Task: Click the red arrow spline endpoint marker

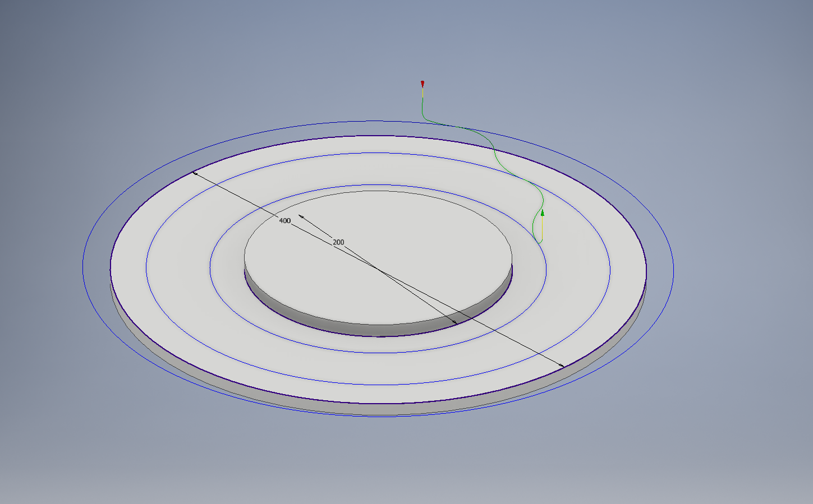Action: pyautogui.click(x=422, y=84)
